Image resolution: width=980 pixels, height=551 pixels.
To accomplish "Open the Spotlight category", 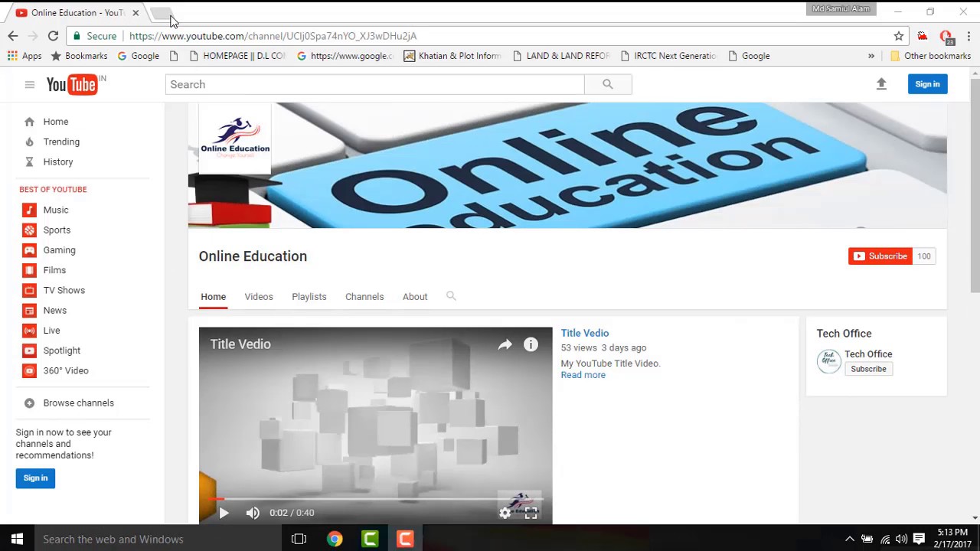I will (x=61, y=350).
